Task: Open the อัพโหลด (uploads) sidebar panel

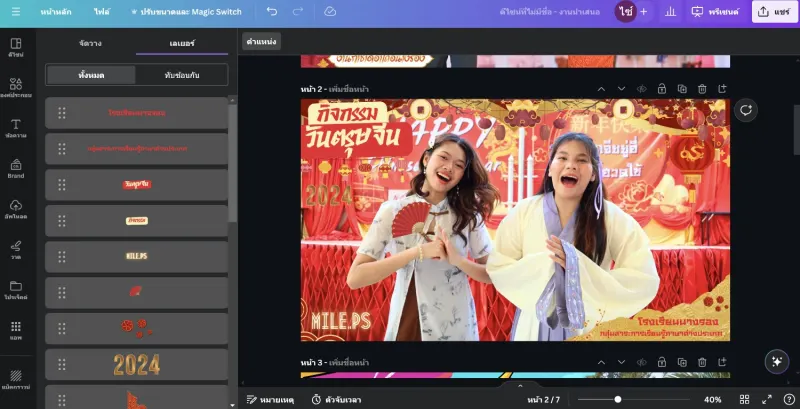Action: point(16,210)
